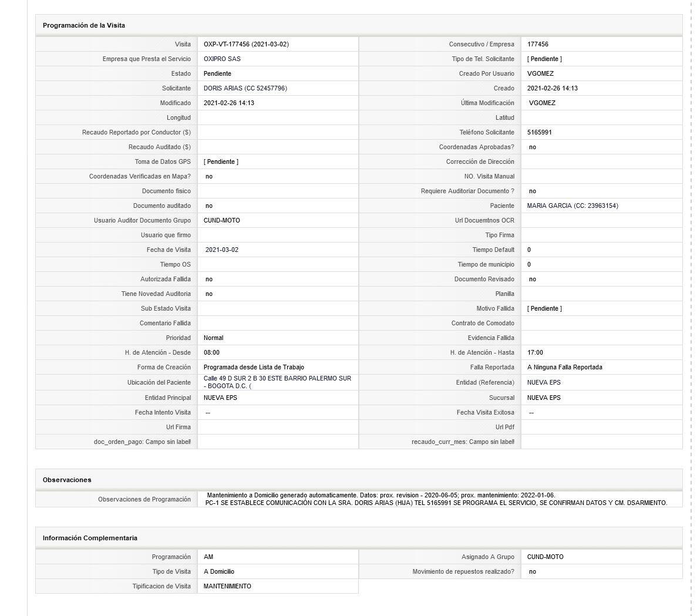Click 'Programación de la Visita' section header
This screenshot has width=697, height=616.
tap(84, 25)
